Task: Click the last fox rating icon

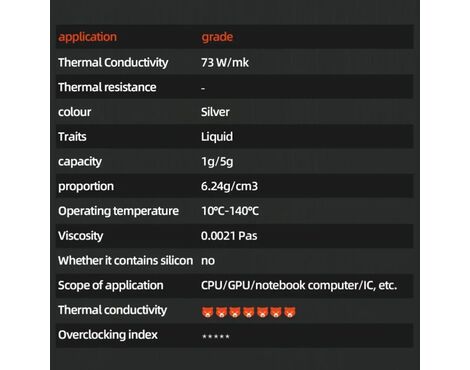Action: coord(290,312)
